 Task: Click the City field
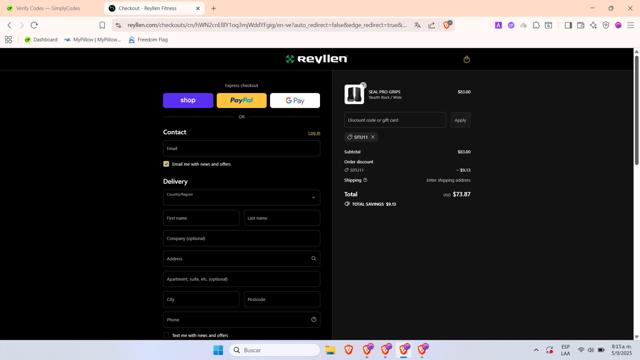click(201, 300)
